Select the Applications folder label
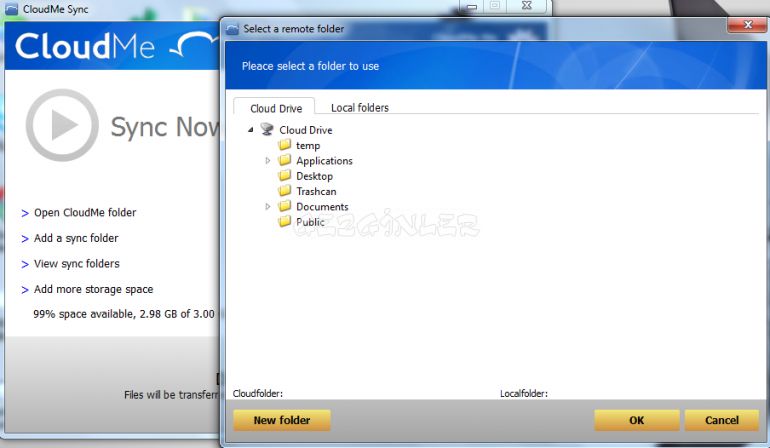 tap(324, 161)
